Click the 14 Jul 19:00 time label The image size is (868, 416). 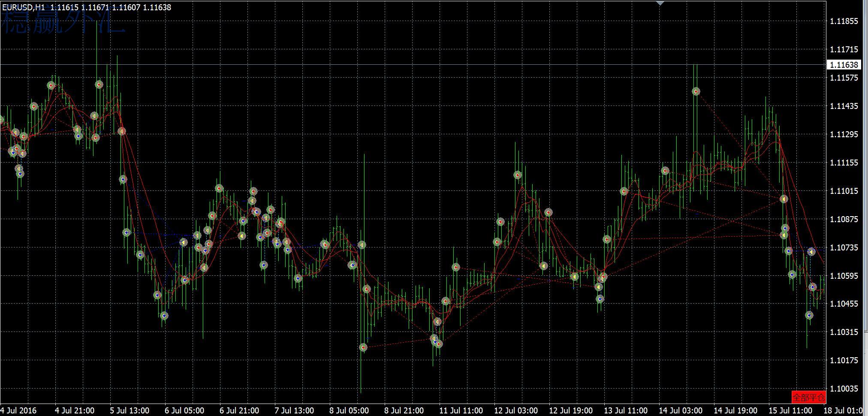[735, 410]
